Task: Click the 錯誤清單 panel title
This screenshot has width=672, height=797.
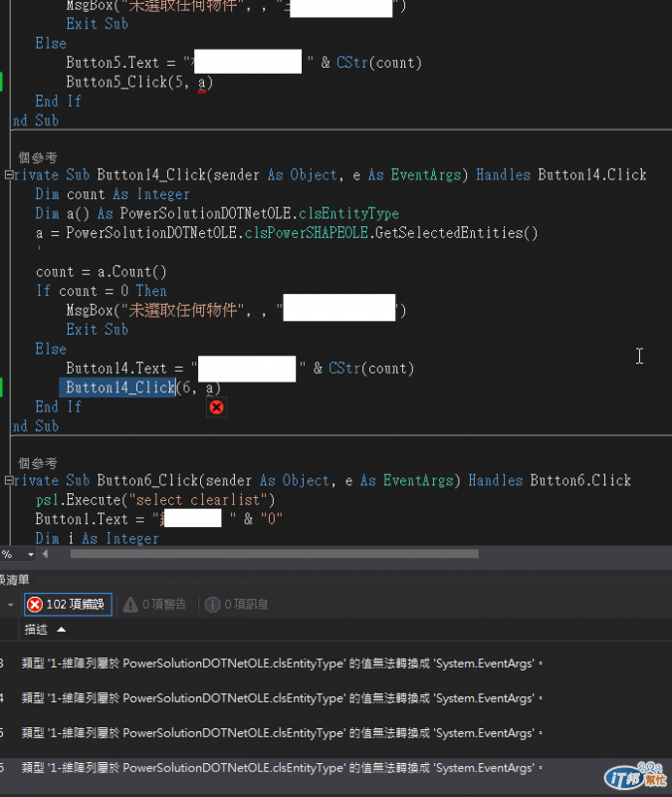Action: coord(14,580)
